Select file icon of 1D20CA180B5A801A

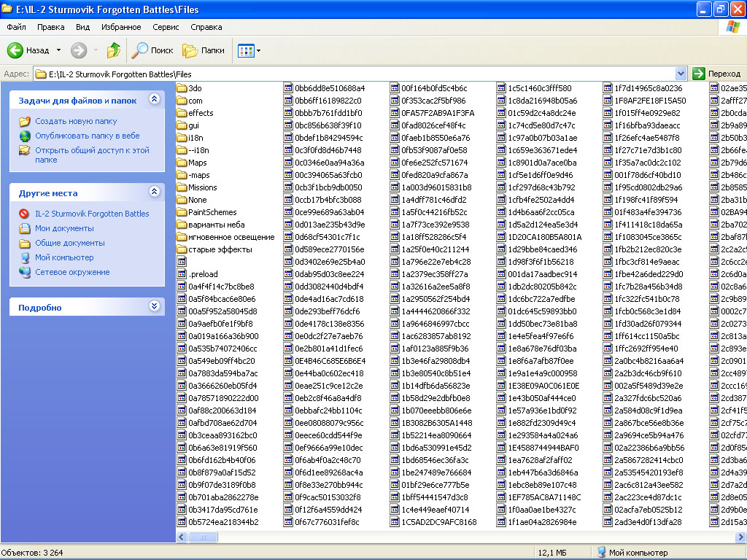501,237
